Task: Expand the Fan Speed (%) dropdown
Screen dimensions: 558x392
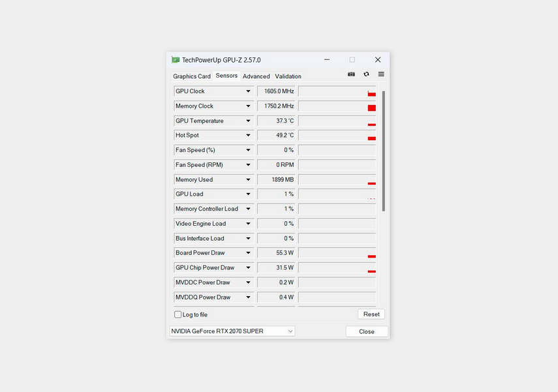Action: (x=248, y=150)
